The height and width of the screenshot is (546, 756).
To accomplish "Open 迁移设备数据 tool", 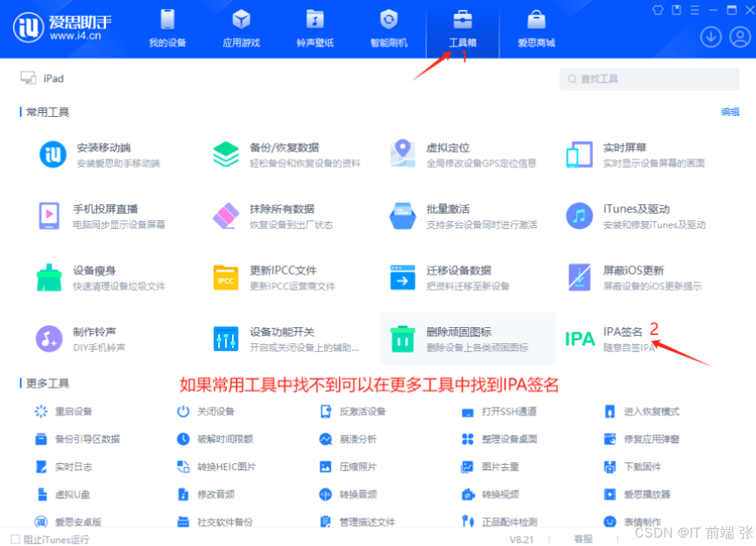I will coord(450,277).
